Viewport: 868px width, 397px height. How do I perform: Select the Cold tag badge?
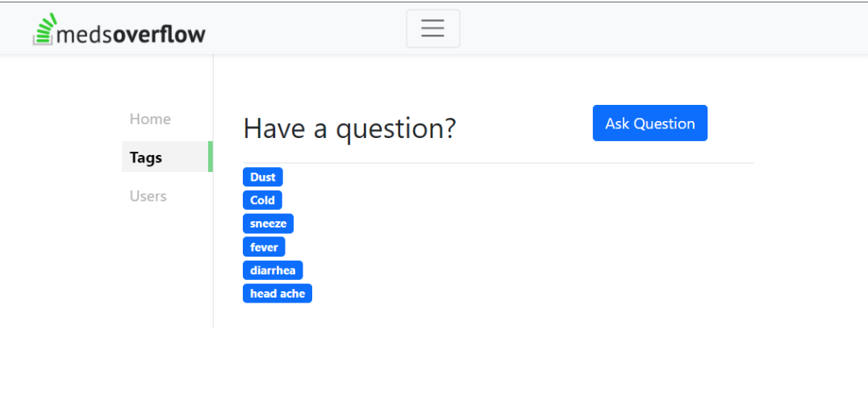tap(262, 200)
